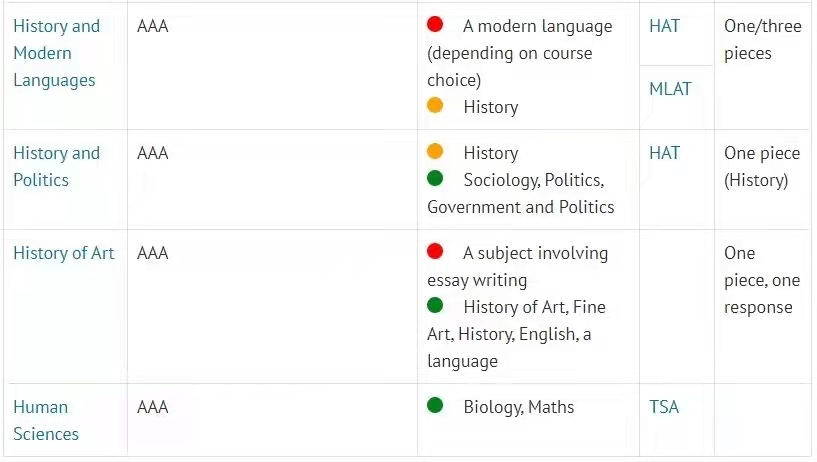Viewport: 817px width, 462px height.
Task: Open the HAT link in History and Modern Languages row
Action: coord(664,26)
